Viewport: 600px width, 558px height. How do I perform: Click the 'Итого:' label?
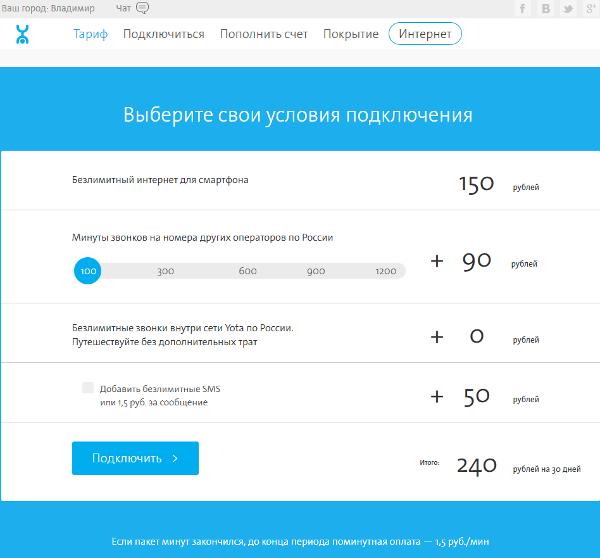(429, 462)
